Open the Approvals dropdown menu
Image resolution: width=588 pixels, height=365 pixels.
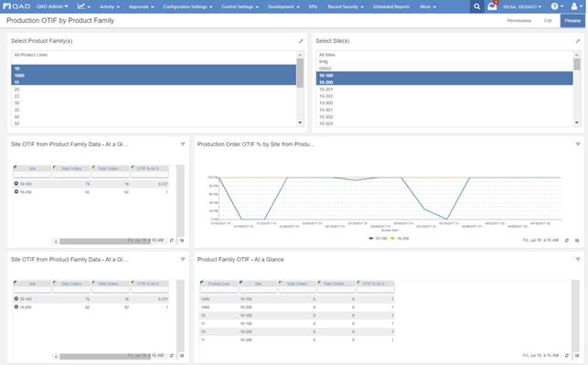[x=141, y=6]
